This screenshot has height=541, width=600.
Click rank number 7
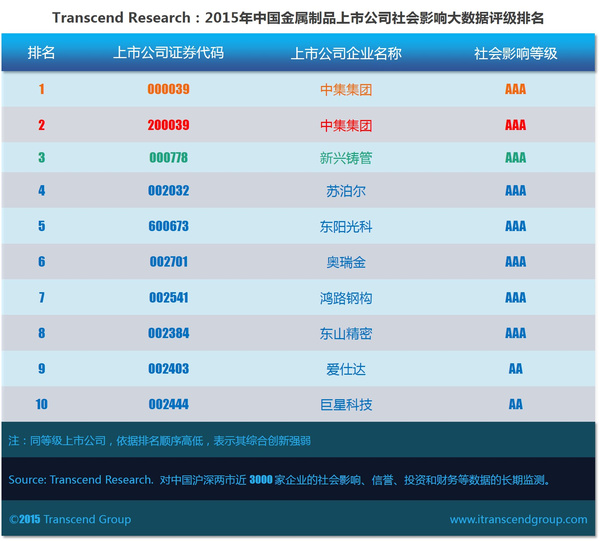tap(41, 298)
